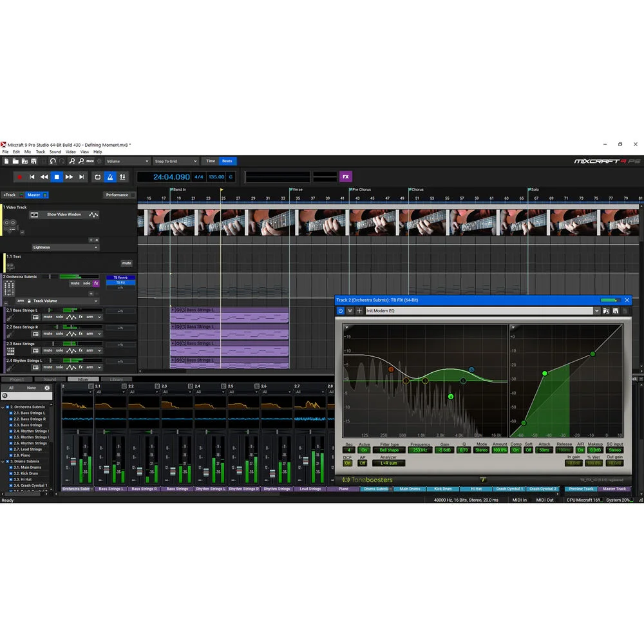
Task: Mute the 2.1 Bass Strings L track
Action: click(x=48, y=317)
